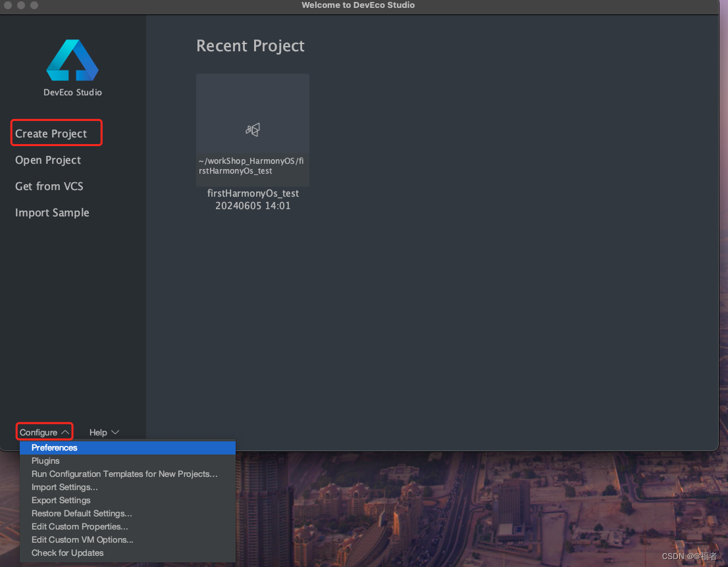Screen dimensions: 728x567
Task: Expand the Help dropdown
Action: [104, 432]
